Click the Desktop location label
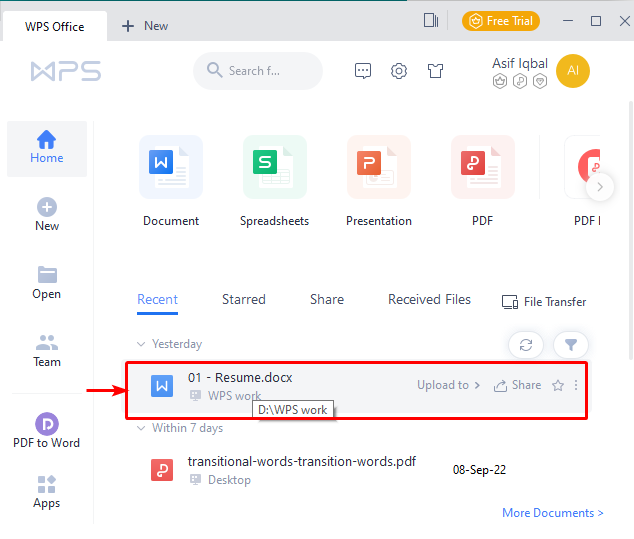The width and height of the screenshot is (634, 539). (x=229, y=480)
